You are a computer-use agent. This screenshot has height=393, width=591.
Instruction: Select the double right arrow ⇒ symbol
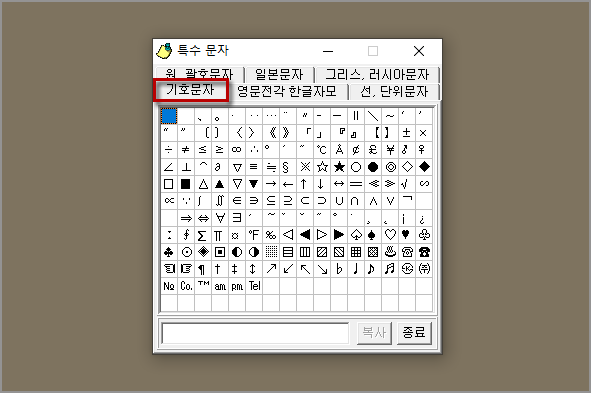[x=186, y=218]
